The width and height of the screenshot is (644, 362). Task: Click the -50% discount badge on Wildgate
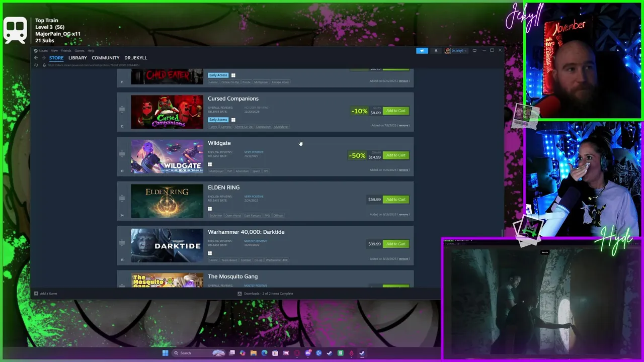[357, 155]
